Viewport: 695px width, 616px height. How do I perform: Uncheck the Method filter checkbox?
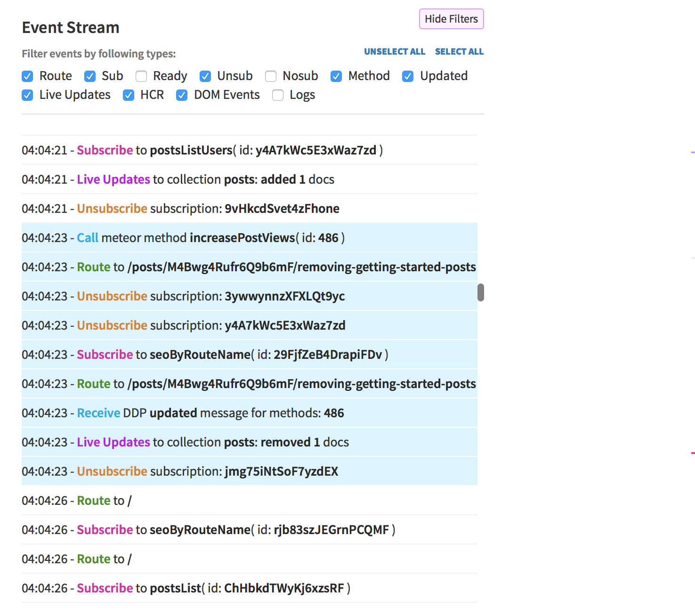coord(336,76)
